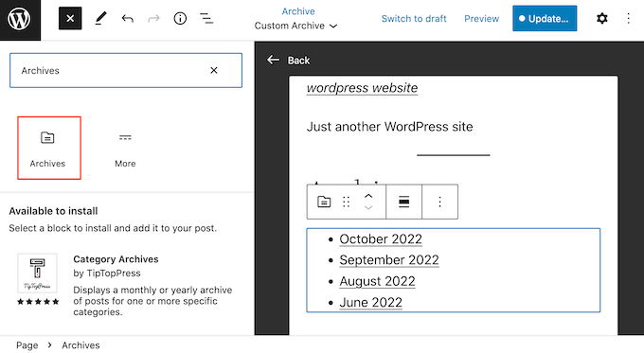
Task: Open the June 2022 archive link
Action: pos(370,303)
